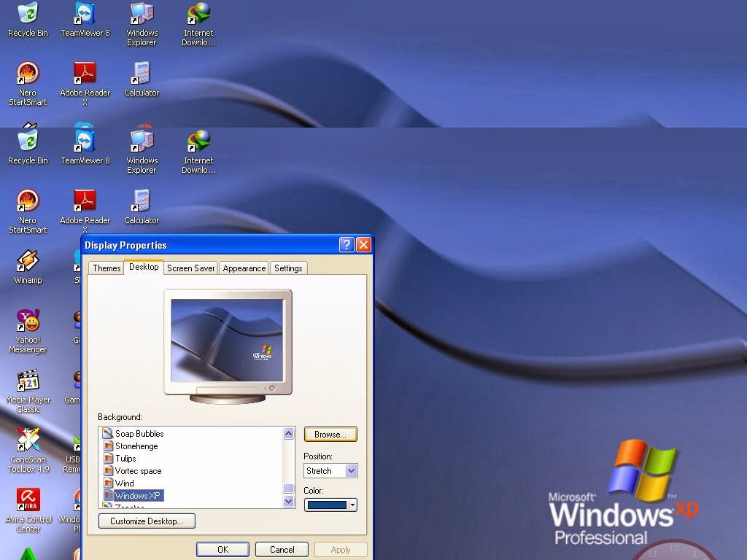Viewport: 747px width, 560px height.
Task: Click the blue color swatch
Action: click(327, 505)
